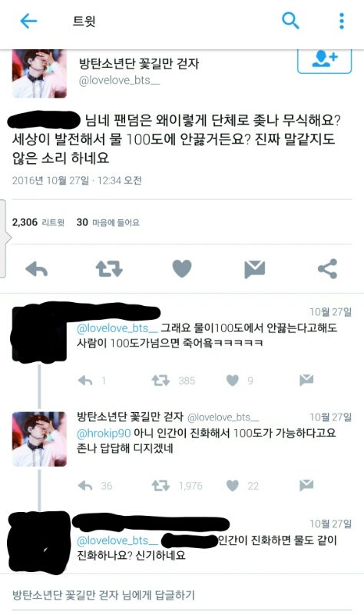Follow the account with the add-person button
364x615 pixels.
(324, 61)
